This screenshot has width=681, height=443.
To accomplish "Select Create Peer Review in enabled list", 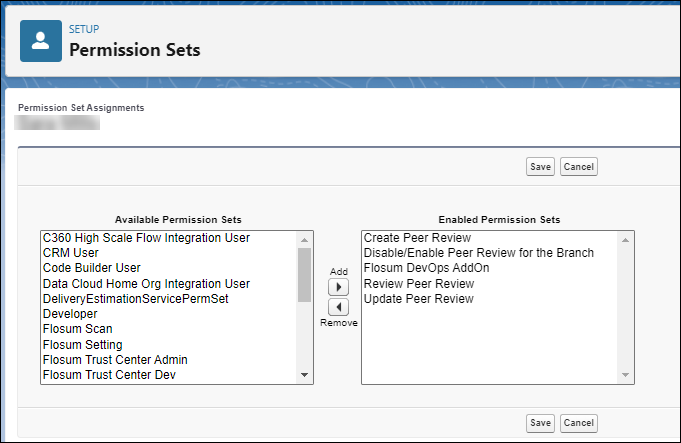I will pos(417,238).
